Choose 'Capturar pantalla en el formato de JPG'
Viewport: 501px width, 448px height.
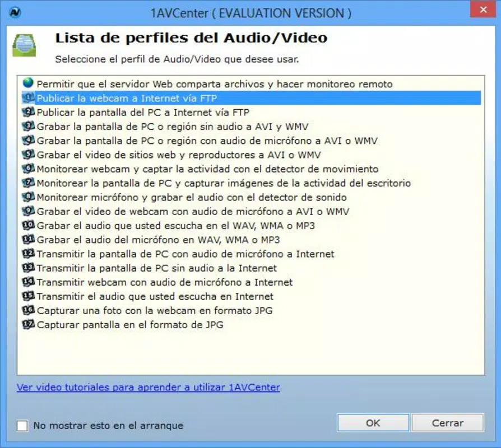[x=130, y=325]
